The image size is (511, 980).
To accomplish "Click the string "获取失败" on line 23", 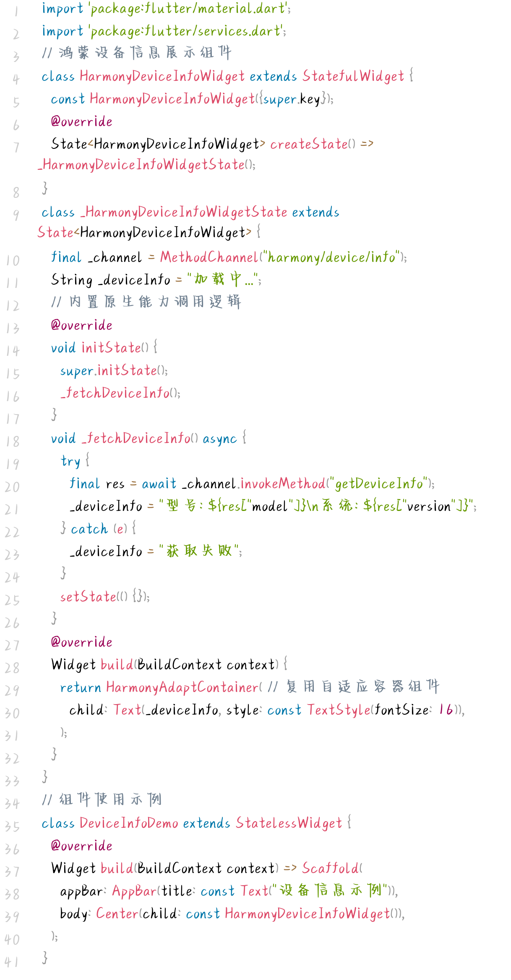I will click(x=199, y=551).
